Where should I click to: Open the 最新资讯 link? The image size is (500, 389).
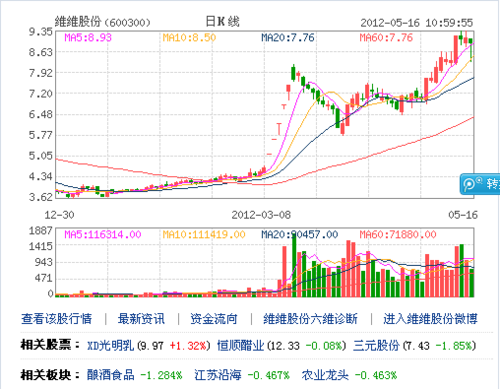tap(141, 319)
